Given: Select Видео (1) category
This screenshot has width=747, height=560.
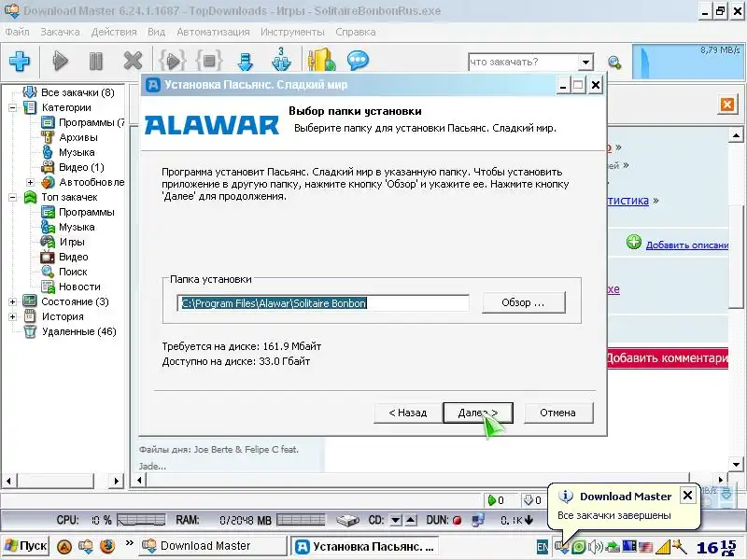Looking at the screenshot, I should (x=81, y=167).
